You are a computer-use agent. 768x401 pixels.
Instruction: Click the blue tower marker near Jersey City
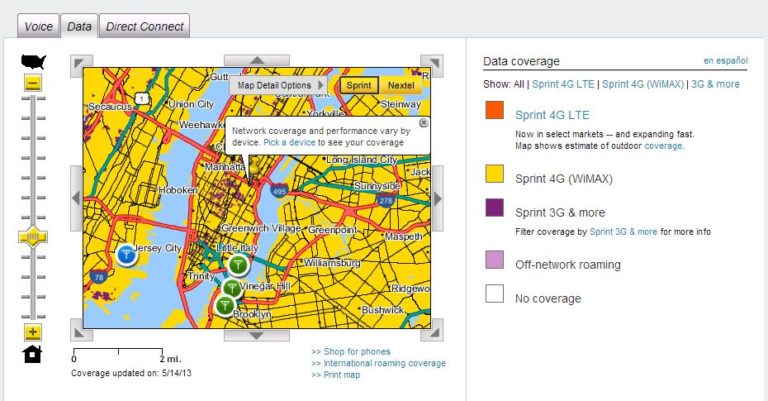tap(126, 255)
